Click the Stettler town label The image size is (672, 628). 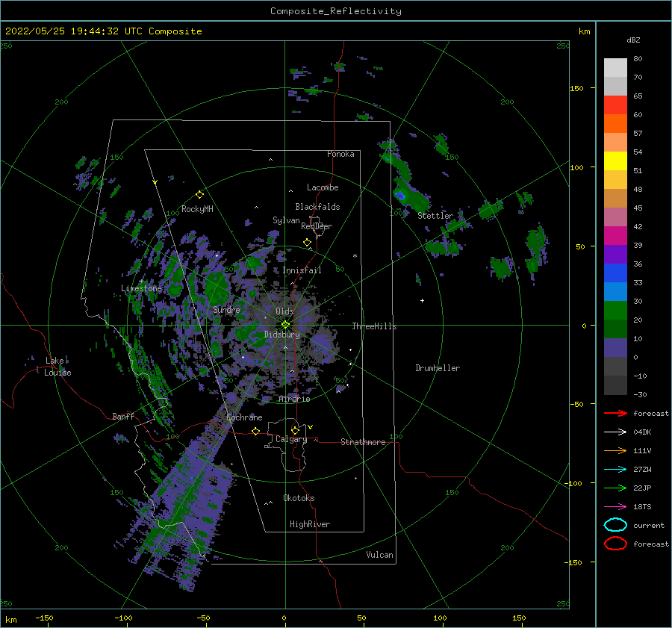coord(435,216)
